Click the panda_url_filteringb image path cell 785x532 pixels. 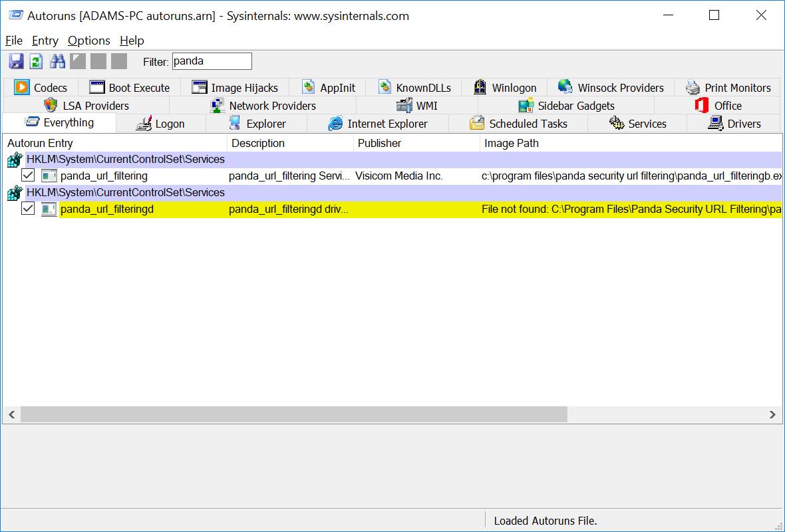[631, 176]
